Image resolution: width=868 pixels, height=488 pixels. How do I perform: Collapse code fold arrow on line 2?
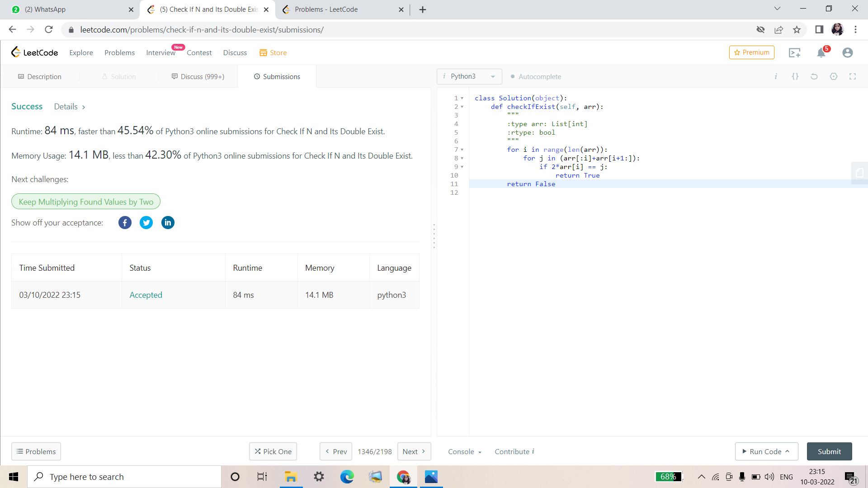(462, 107)
